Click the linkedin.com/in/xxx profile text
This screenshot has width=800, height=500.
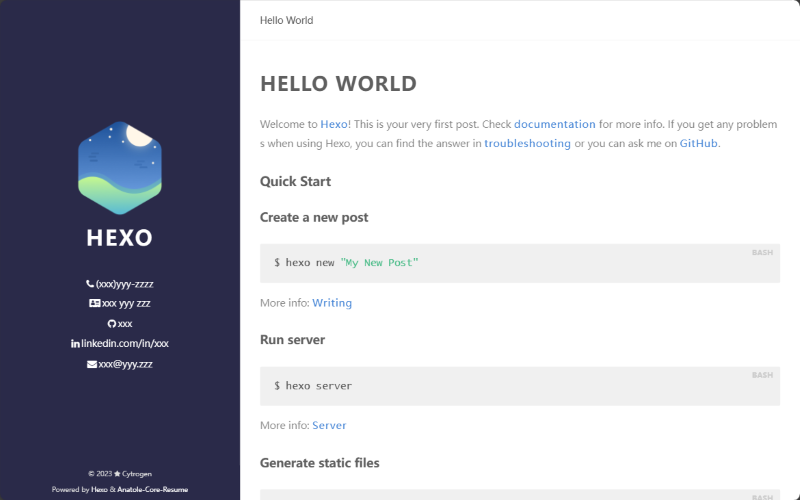click(x=125, y=343)
